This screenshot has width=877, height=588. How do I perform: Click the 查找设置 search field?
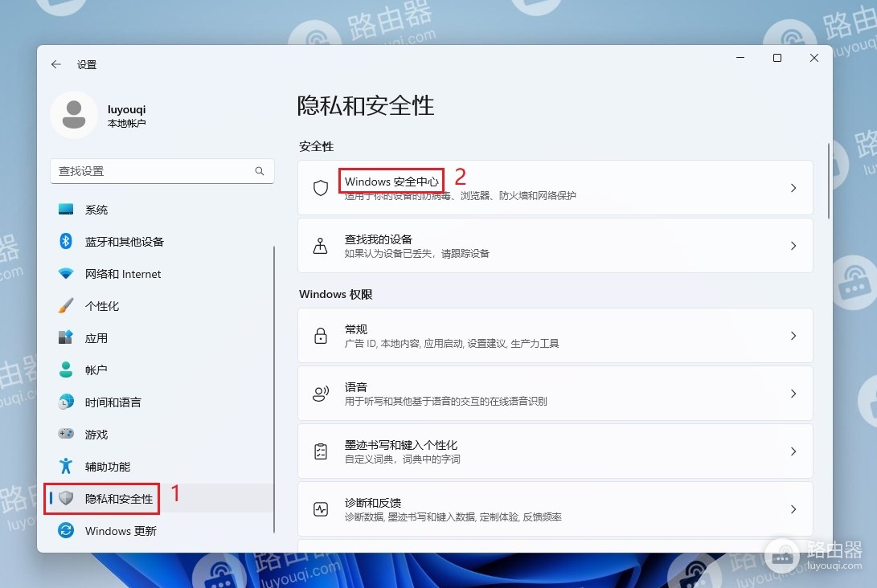(162, 171)
